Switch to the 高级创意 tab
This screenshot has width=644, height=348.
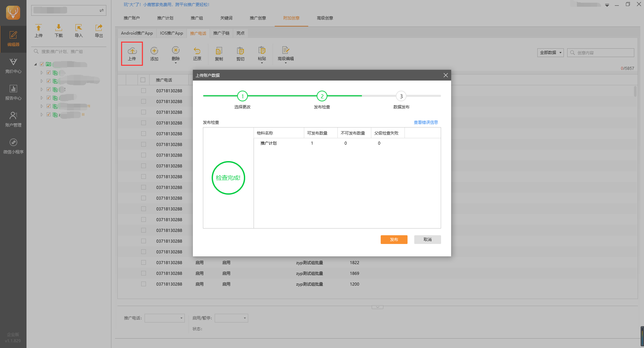(x=325, y=18)
